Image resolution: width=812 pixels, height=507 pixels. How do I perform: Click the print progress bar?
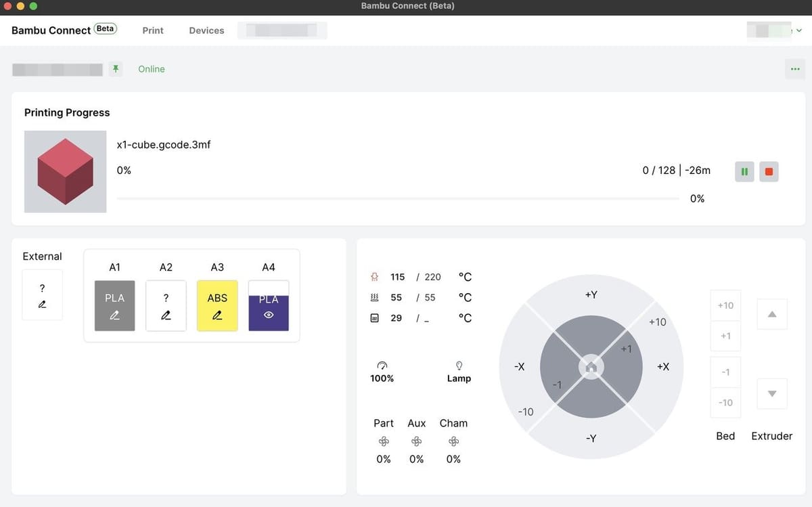coord(398,198)
